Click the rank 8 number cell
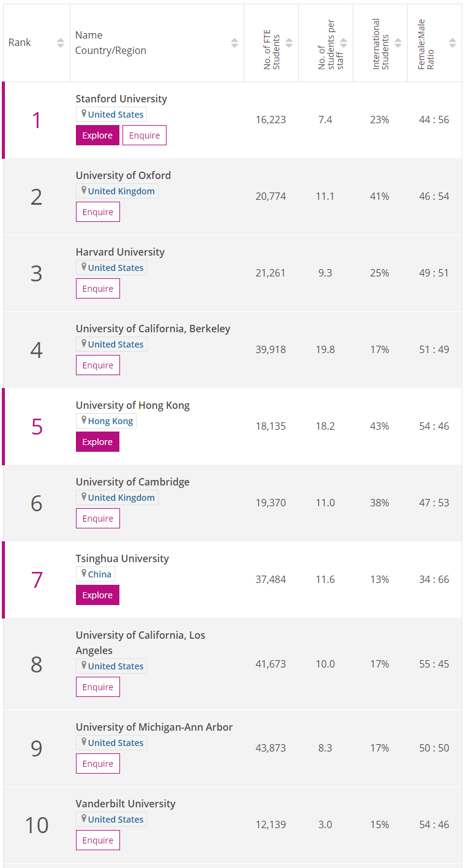Image resolution: width=466 pixels, height=868 pixels. point(37,664)
